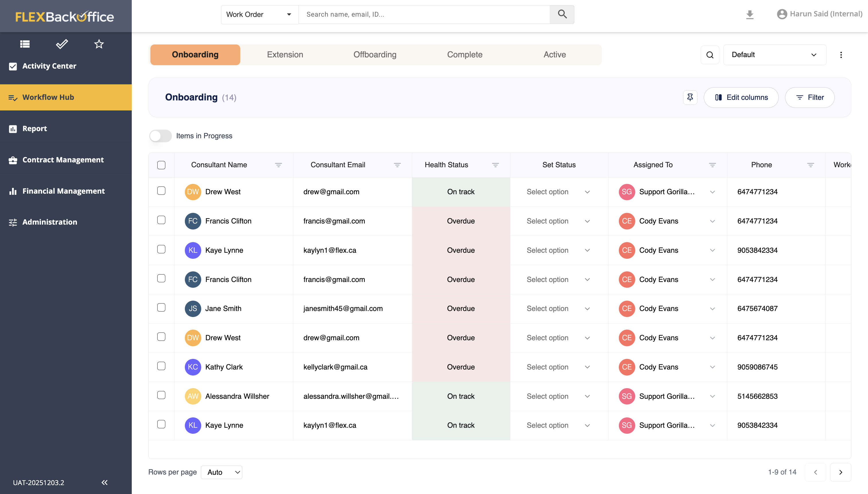This screenshot has height=494, width=868.
Task: Click the Filter button
Action: click(810, 97)
